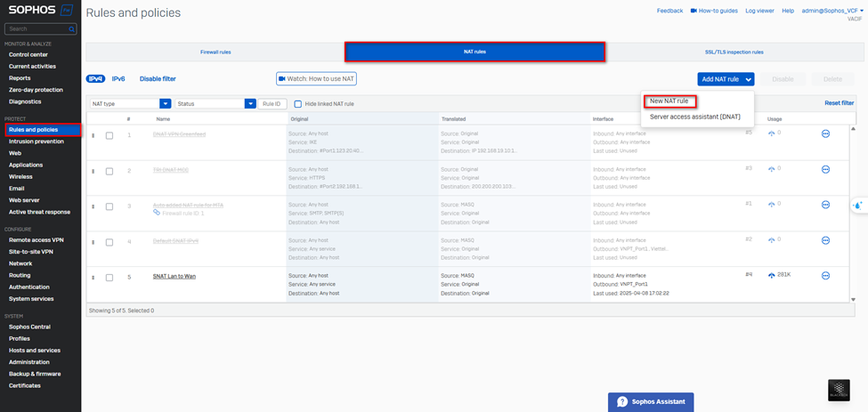Click the search magnifier icon in sidebar

click(71, 29)
